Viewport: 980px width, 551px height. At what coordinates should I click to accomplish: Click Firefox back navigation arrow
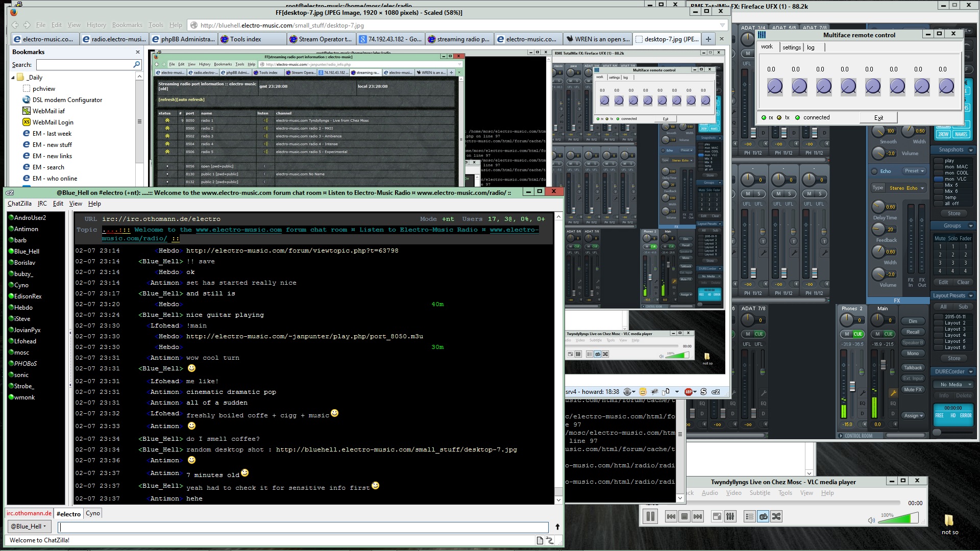pyautogui.click(x=15, y=24)
